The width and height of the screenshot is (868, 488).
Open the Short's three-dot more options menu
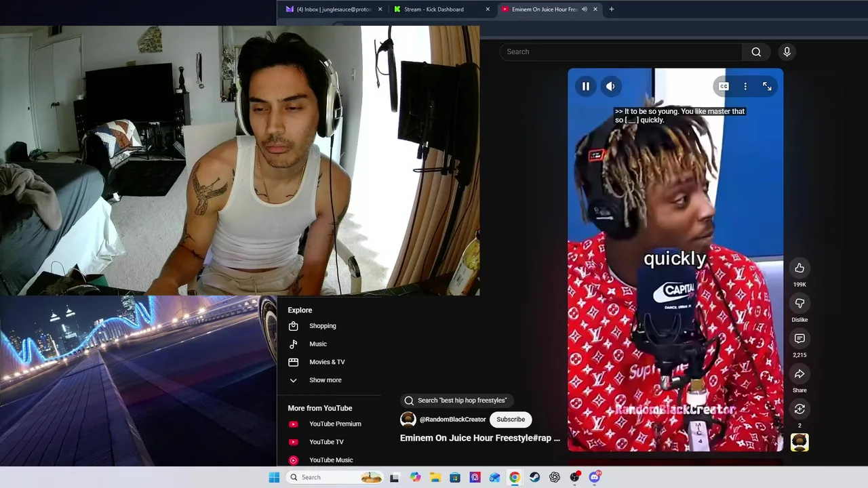pos(745,86)
